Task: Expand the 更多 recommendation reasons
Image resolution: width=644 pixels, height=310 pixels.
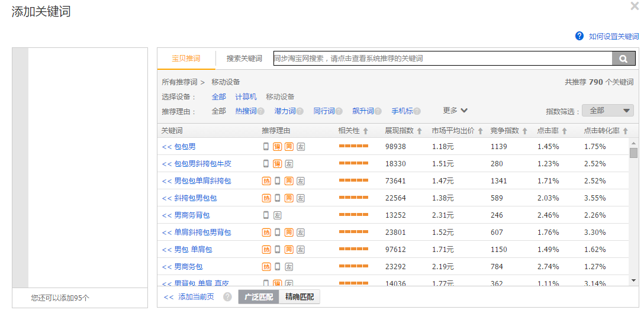Action: [x=455, y=111]
